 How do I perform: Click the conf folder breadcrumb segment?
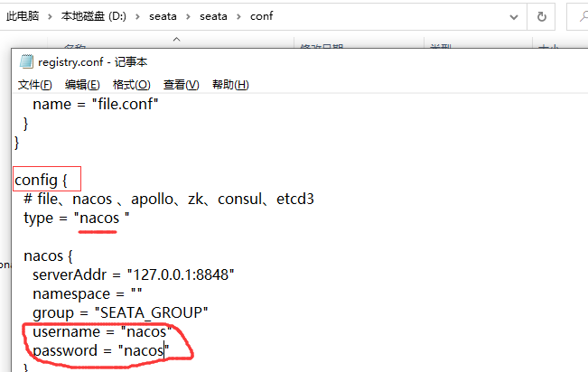coord(258,16)
